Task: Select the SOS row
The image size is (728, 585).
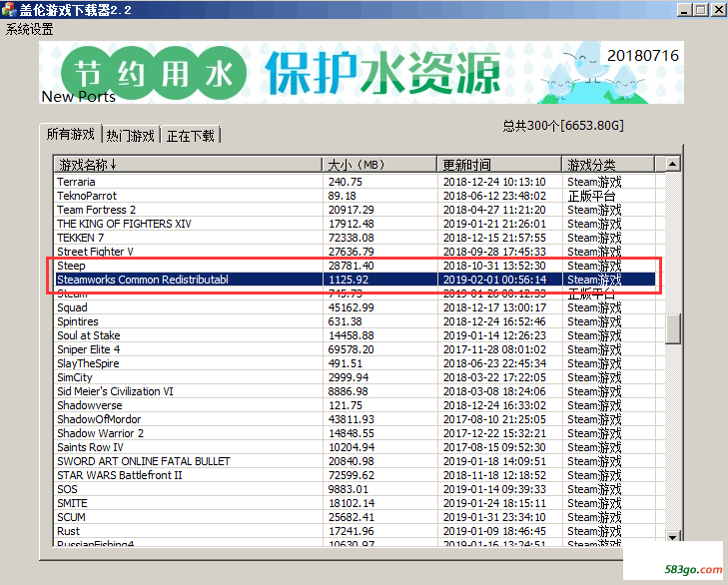Action: point(355,489)
